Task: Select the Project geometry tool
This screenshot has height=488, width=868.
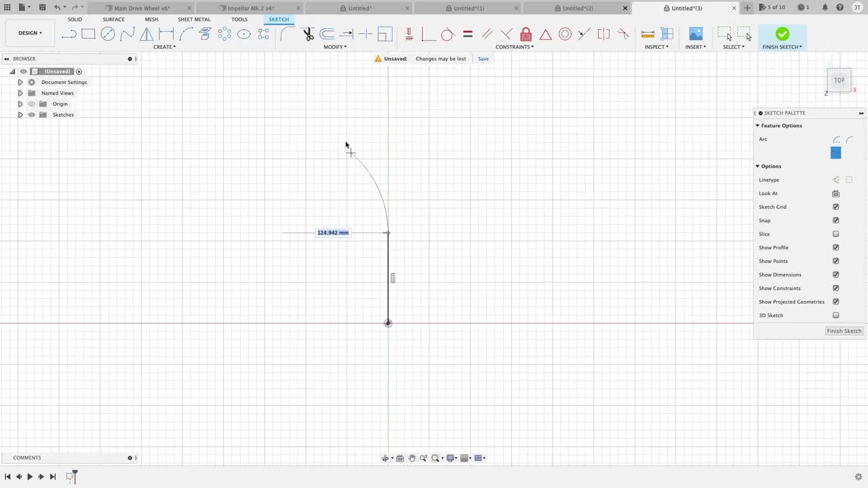Action: click(205, 34)
